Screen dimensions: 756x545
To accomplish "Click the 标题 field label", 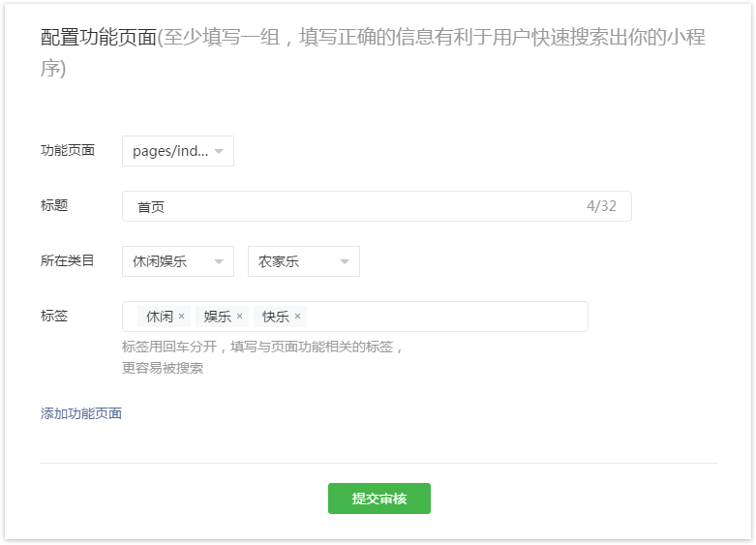I will [54, 206].
